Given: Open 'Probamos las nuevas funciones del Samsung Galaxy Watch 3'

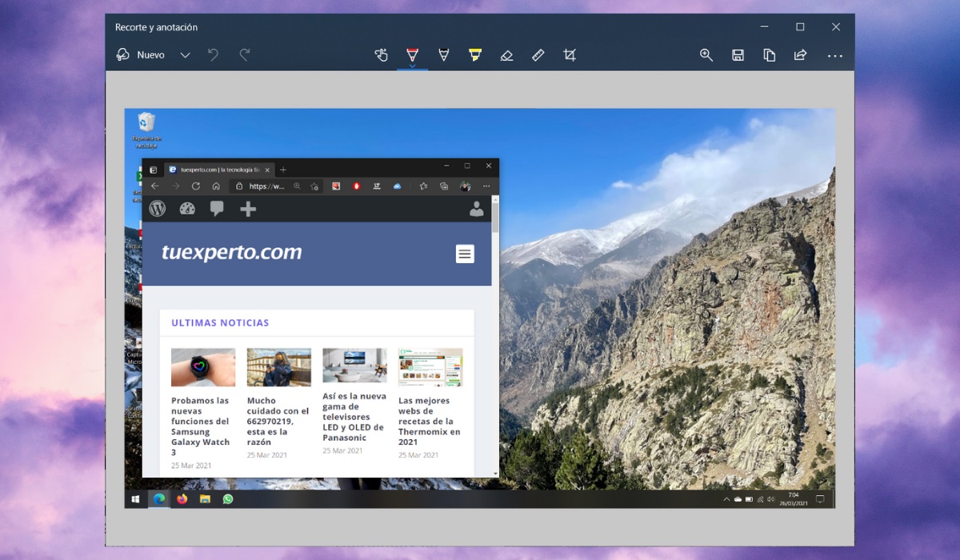Looking at the screenshot, I should point(201,426).
